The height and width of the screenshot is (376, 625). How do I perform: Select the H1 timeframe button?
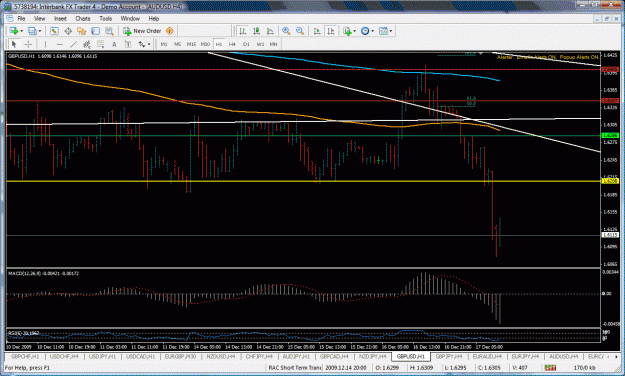[x=219, y=44]
